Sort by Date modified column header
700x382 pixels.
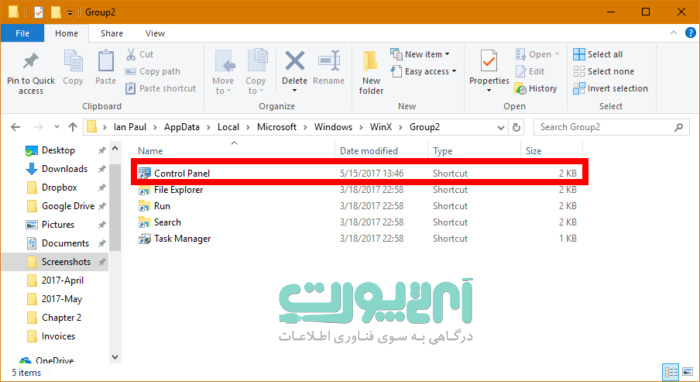(381, 151)
